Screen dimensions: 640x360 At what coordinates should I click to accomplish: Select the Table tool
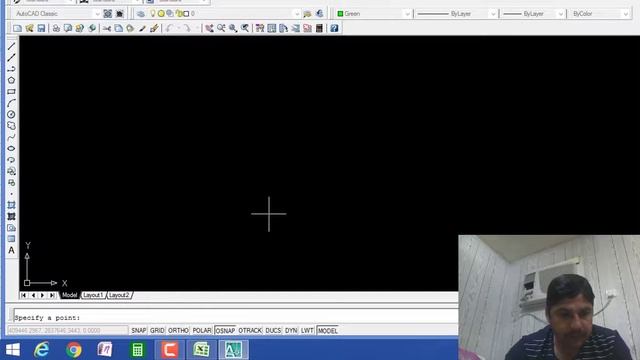click(x=11, y=239)
